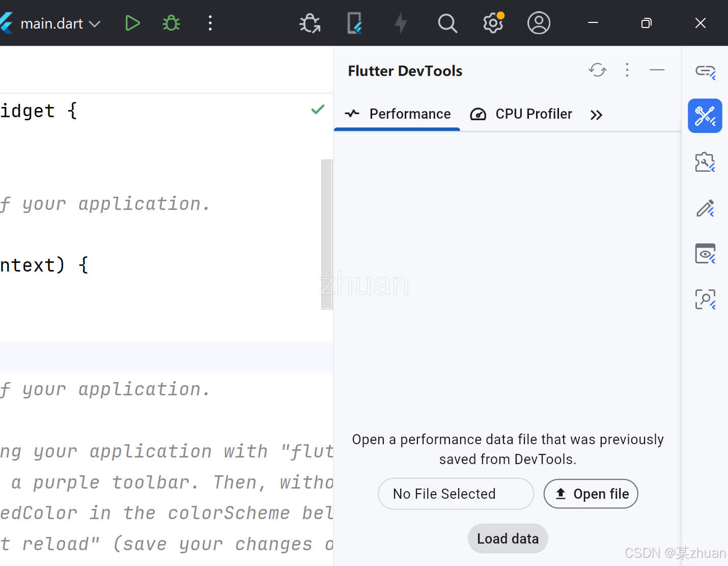Show more DevTools tabs via double chevron
Viewport: 728px width, 566px height.
(596, 115)
